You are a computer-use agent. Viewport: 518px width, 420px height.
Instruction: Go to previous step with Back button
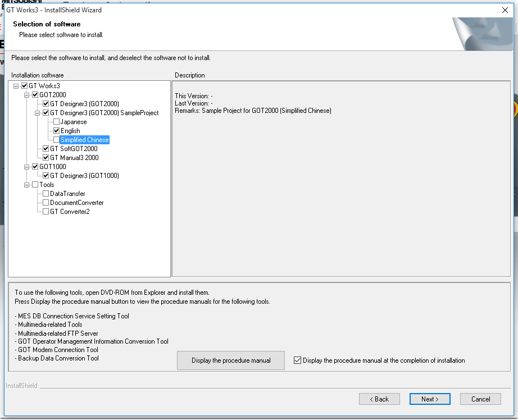point(379,399)
